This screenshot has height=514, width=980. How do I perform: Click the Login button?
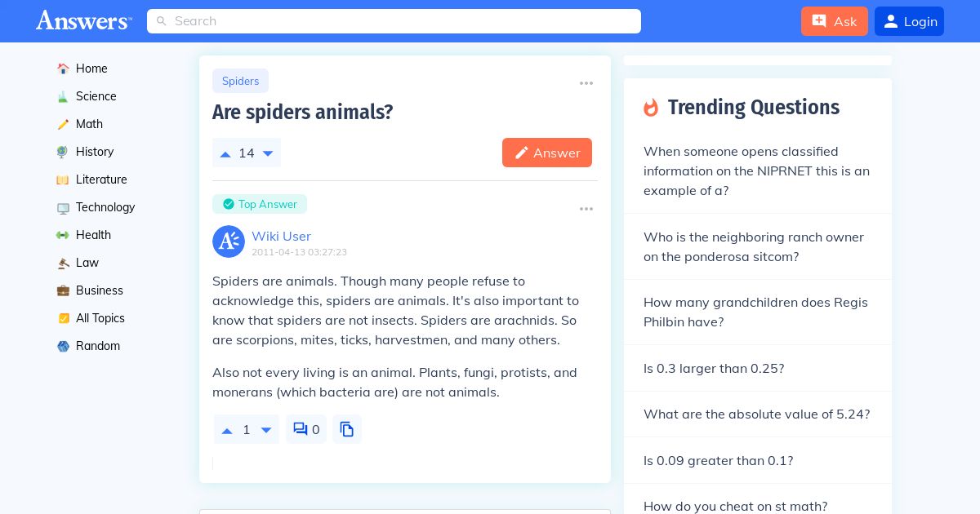[909, 21]
